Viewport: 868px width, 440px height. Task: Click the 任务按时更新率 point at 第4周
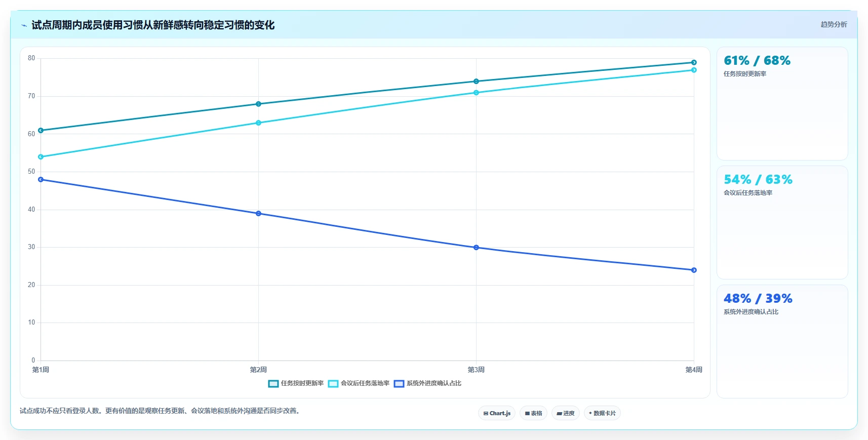(694, 62)
